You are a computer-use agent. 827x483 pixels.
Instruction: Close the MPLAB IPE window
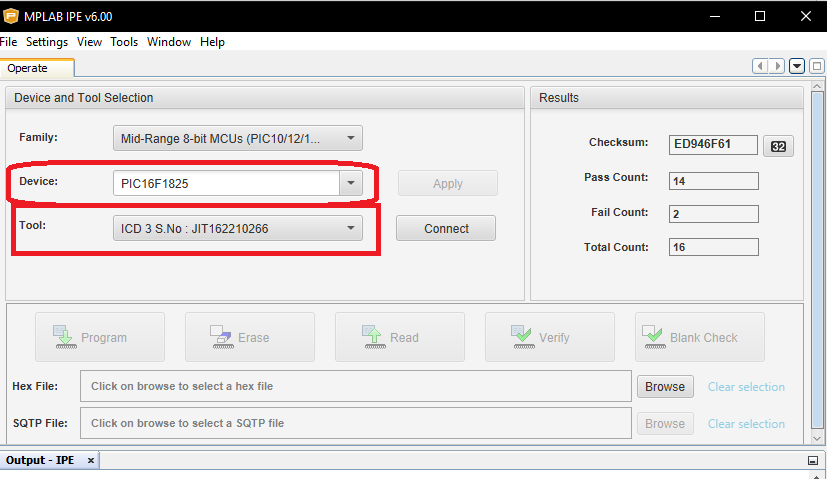[806, 16]
